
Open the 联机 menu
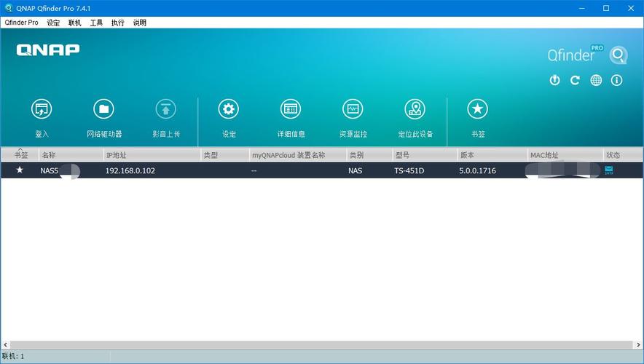(75, 23)
